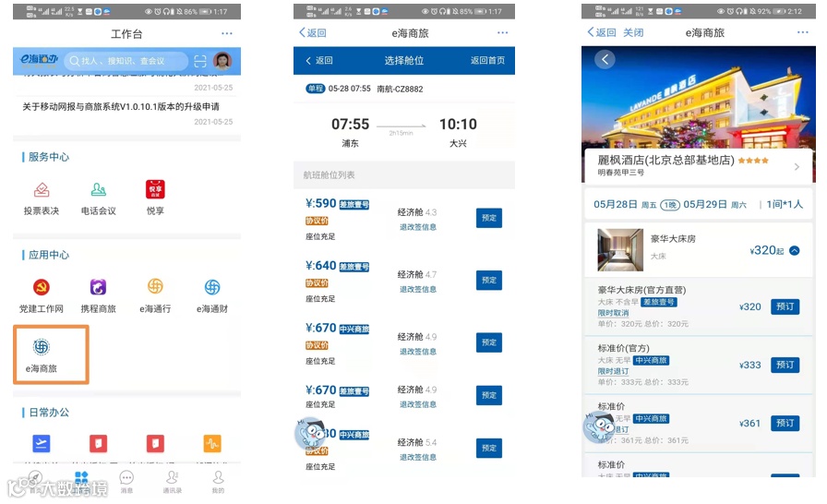The height and width of the screenshot is (504, 827).
Task: Open the 投票表决 voting icon
Action: (x=42, y=190)
